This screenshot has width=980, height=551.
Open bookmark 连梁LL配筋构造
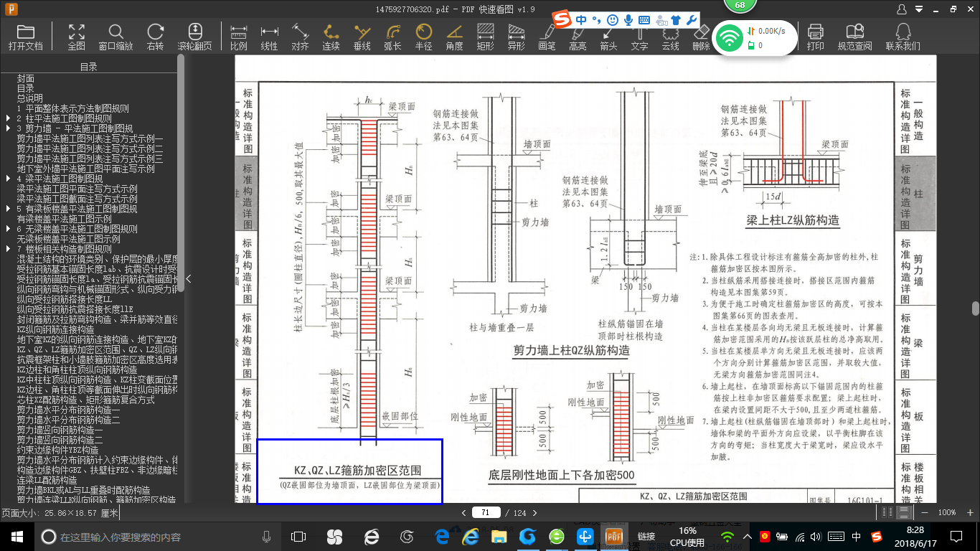(x=47, y=480)
